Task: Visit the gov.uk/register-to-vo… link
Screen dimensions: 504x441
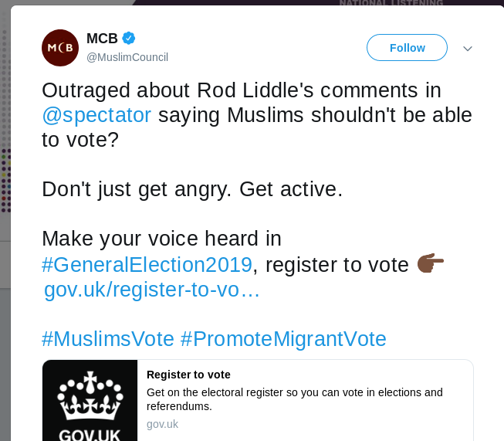Action: point(151,290)
